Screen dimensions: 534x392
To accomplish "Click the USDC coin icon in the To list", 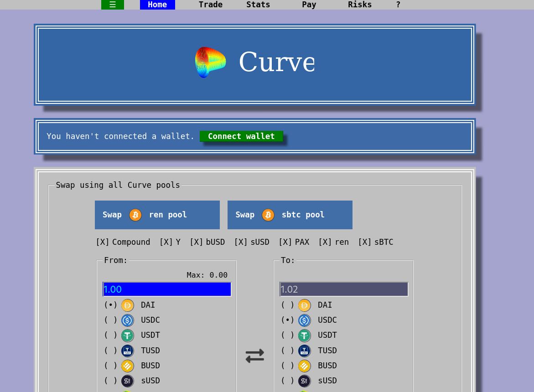I will [305, 320].
